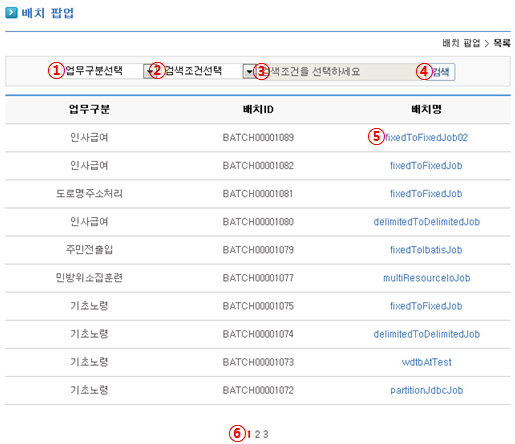The image size is (515, 444).
Task: Click the 배치ID column header
Action: 258,109
